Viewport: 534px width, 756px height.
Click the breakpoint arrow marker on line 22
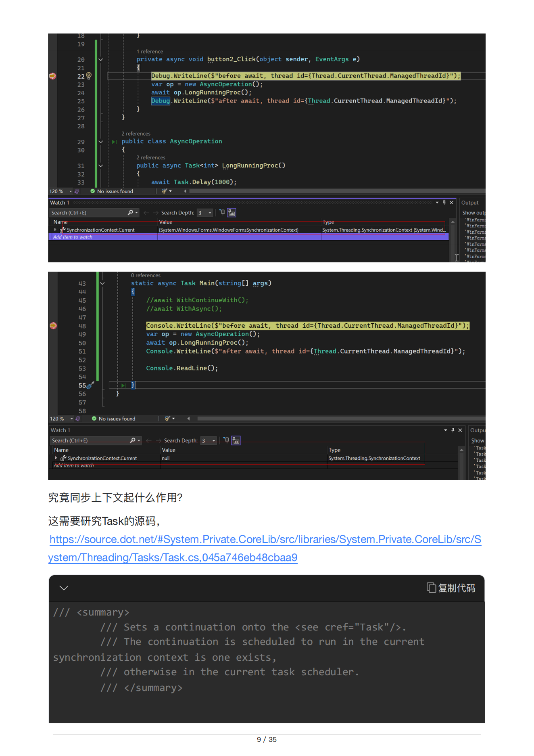52,76
